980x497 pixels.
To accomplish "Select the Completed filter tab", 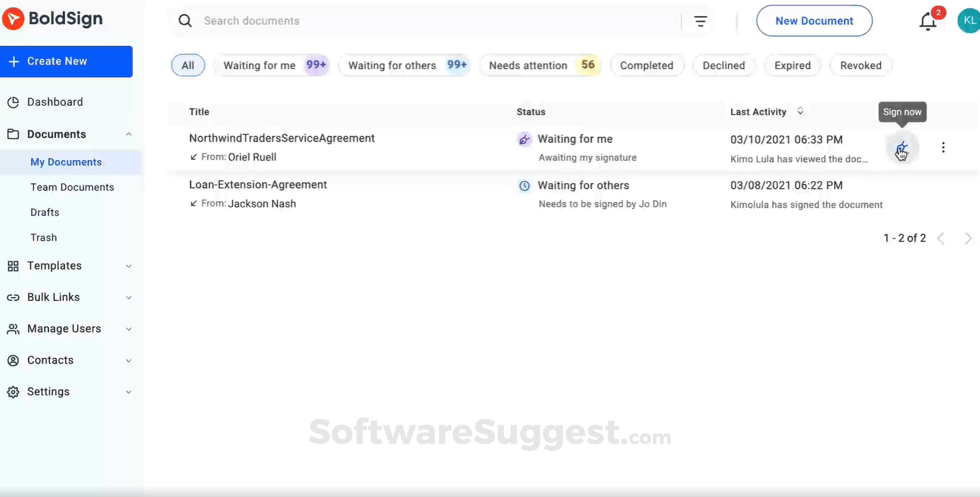I will [646, 65].
